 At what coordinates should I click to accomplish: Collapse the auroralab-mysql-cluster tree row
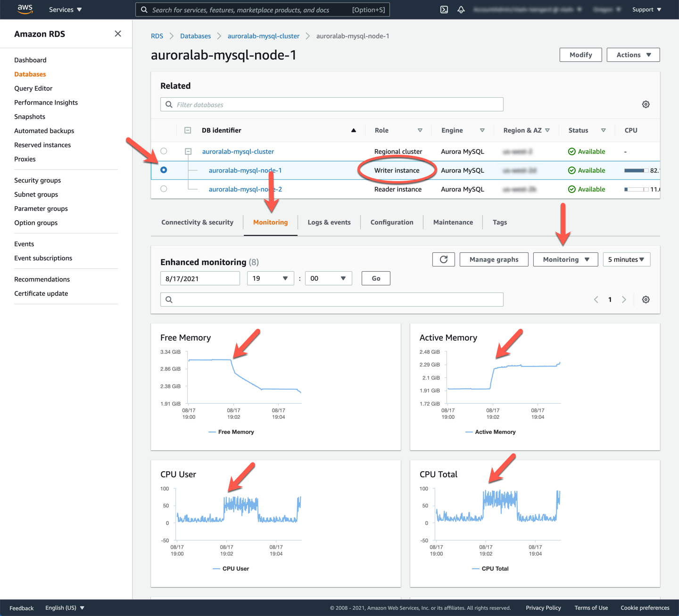tap(188, 151)
